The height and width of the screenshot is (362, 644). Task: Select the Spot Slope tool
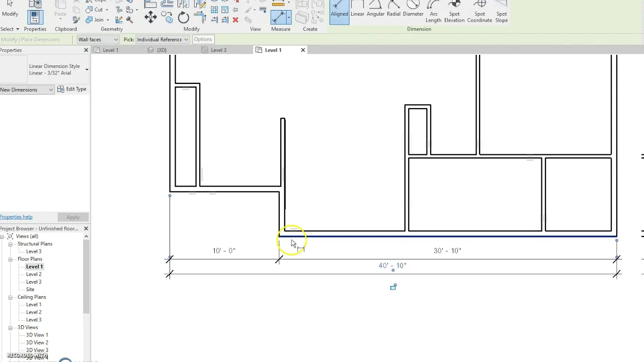[502, 12]
